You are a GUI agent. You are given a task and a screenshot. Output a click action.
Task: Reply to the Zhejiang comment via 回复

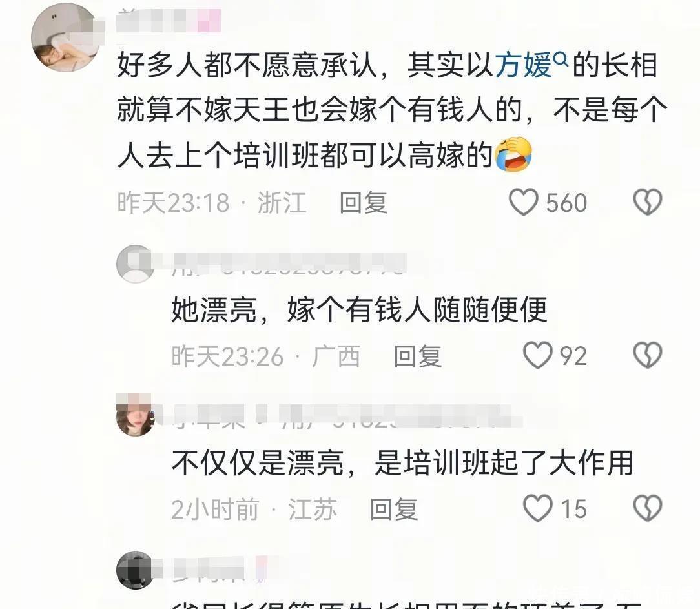pos(364,203)
